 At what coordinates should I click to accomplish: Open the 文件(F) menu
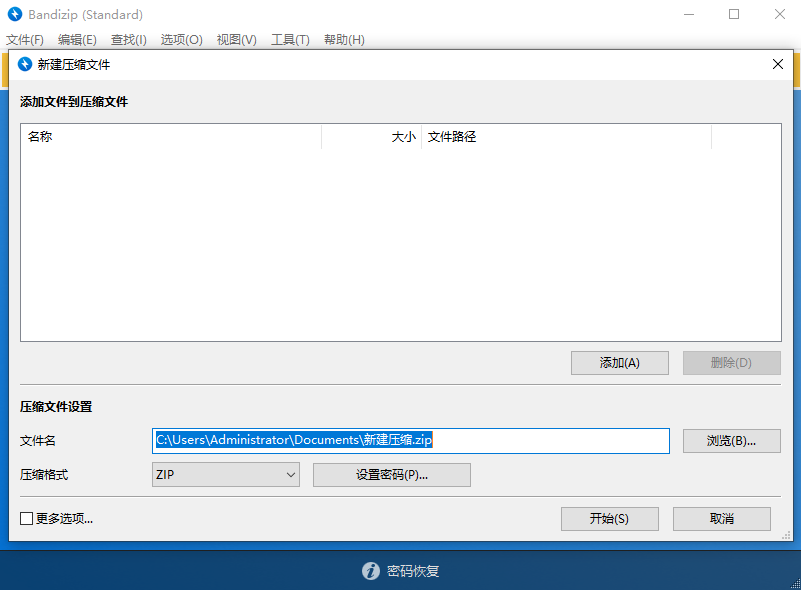click(x=25, y=39)
